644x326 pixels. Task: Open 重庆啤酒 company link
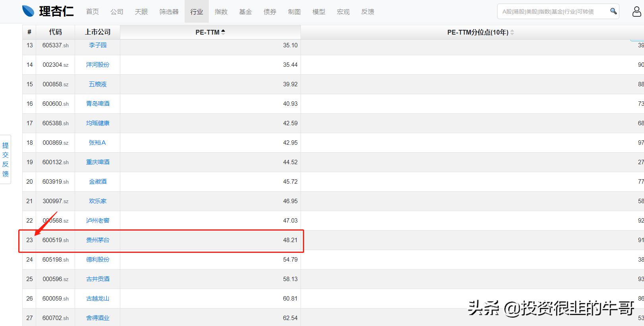(x=98, y=162)
